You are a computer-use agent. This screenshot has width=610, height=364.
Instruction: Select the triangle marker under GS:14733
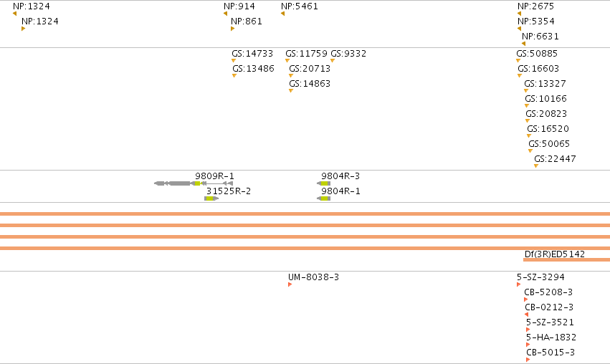[x=234, y=61]
